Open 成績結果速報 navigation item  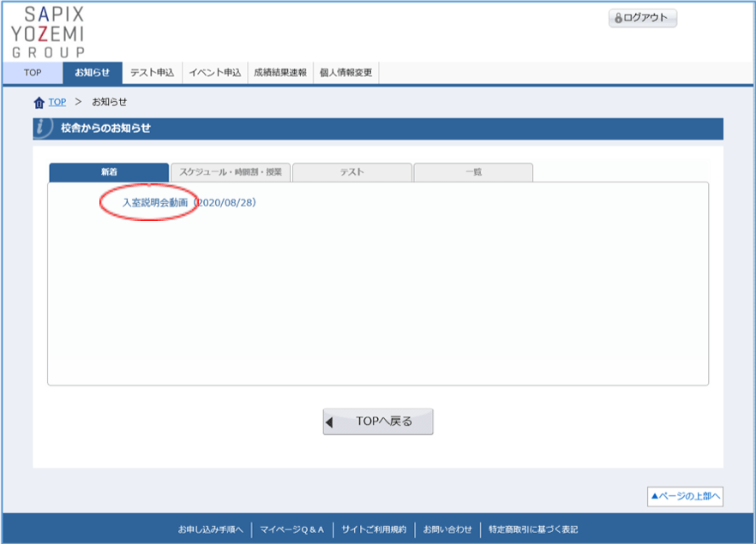click(280, 73)
